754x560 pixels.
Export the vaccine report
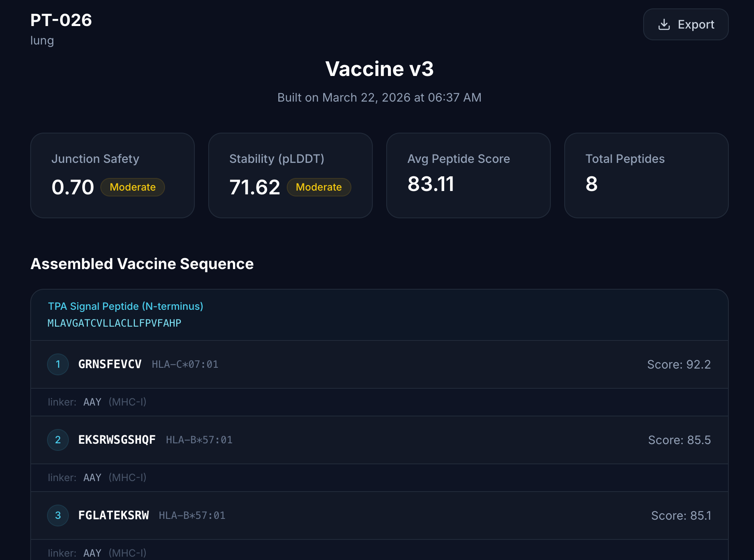click(x=686, y=24)
